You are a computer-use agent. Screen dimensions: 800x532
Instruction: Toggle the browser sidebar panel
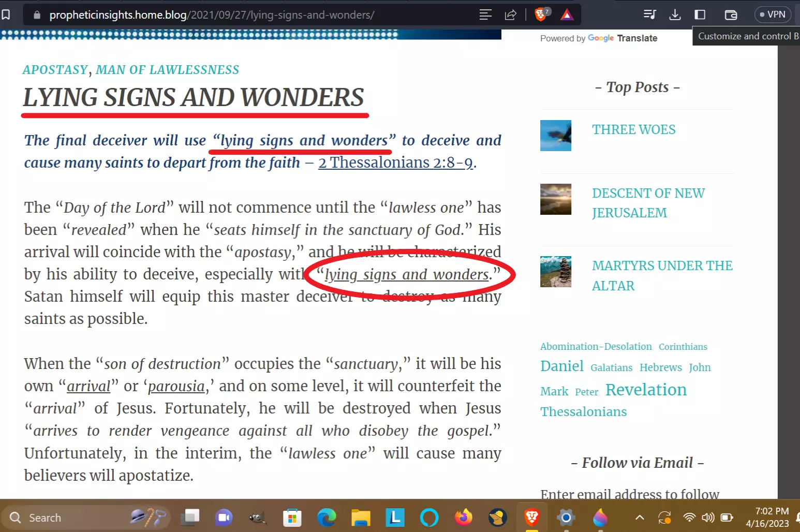click(700, 14)
